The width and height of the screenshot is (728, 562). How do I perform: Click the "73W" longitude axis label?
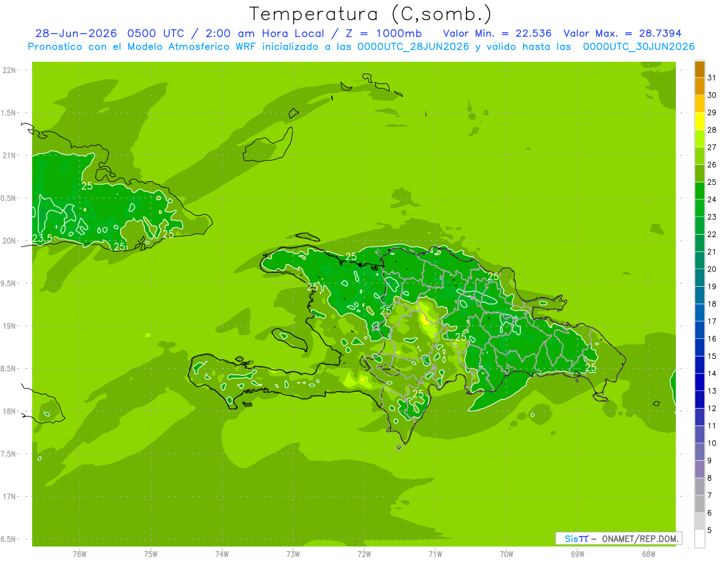(293, 554)
